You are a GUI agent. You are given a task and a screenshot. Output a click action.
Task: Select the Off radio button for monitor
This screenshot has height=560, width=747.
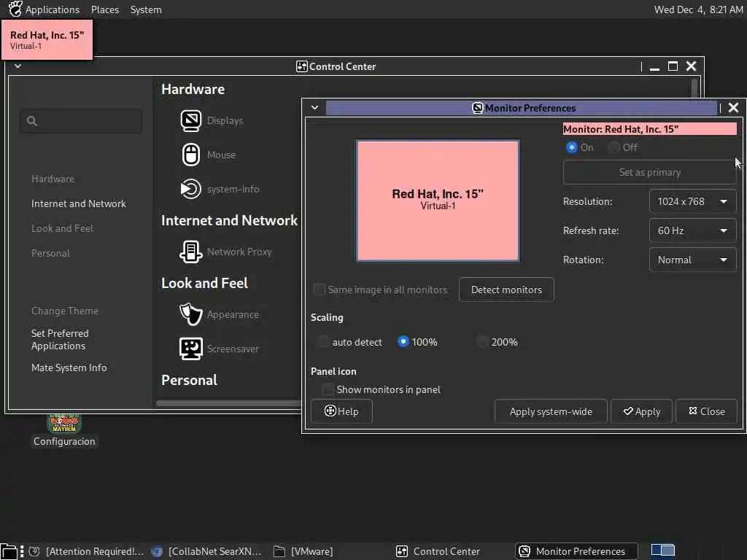pos(614,147)
